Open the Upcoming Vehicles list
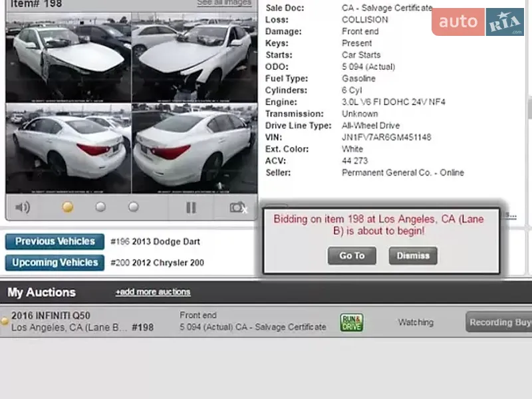This screenshot has width=532, height=399. pos(55,263)
